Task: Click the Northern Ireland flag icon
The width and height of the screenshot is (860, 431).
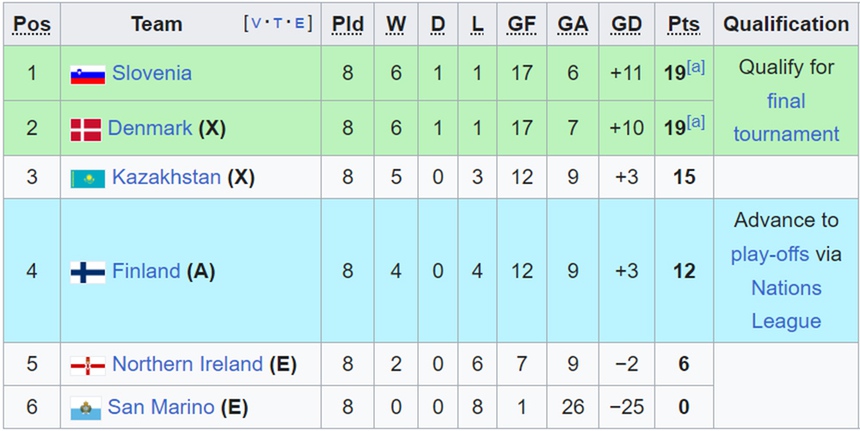Action: click(88, 365)
